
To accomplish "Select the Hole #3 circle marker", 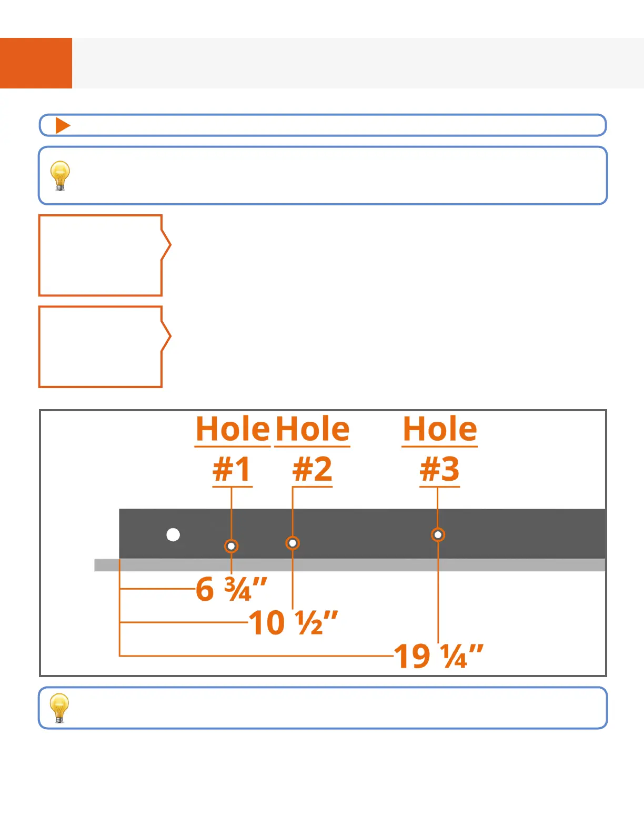I will 438,535.
